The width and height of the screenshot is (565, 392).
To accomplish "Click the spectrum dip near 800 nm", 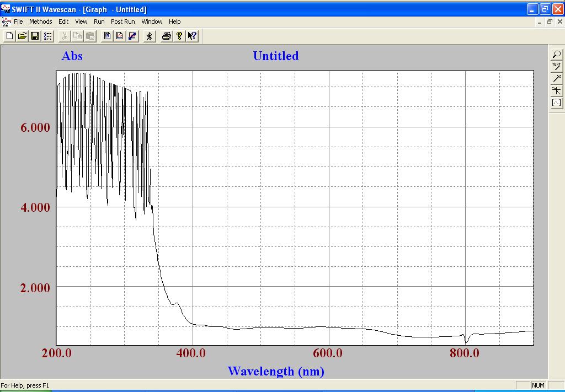I will [466, 341].
